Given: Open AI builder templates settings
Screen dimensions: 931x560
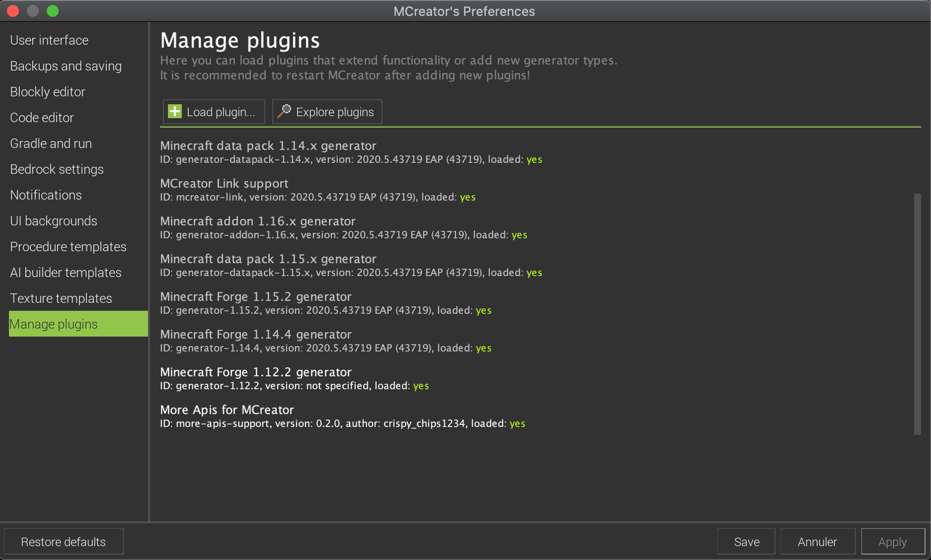Looking at the screenshot, I should (x=65, y=272).
